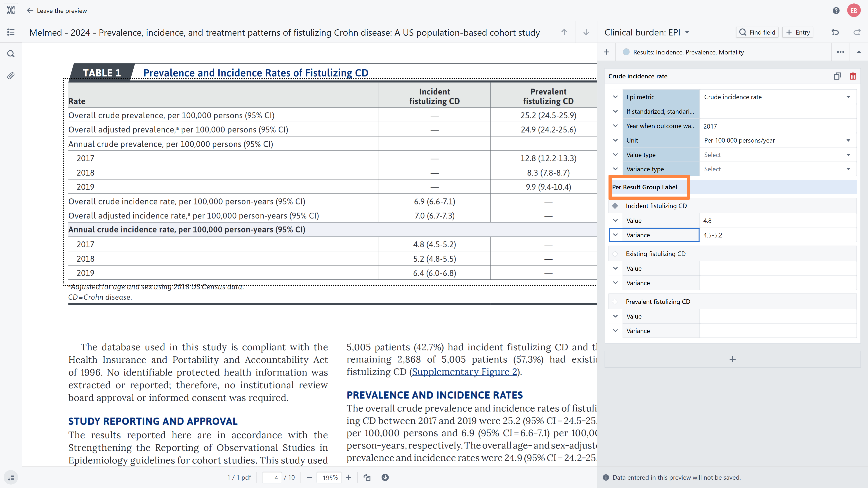Toggle the Incident fistulizing CD diamond marker
This screenshot has height=488, width=868.
(615, 206)
